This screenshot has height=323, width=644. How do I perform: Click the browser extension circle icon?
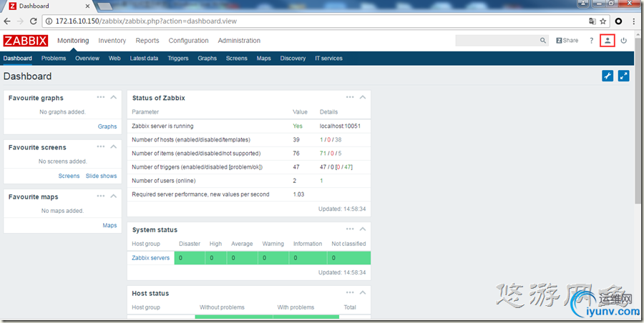[x=618, y=21]
